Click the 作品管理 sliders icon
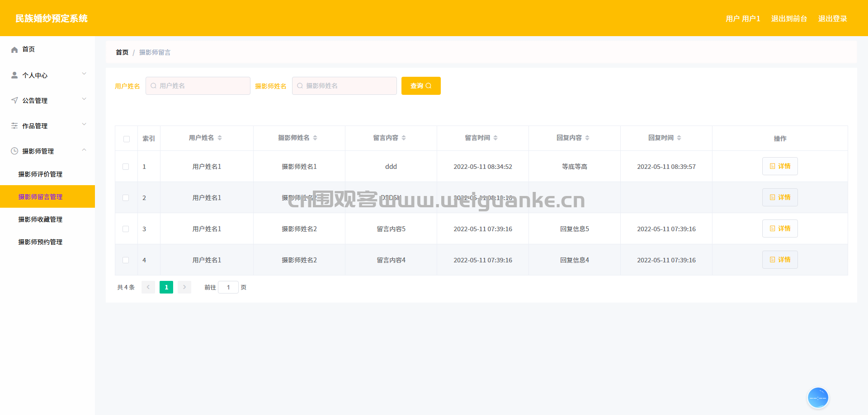Viewport: 868px width, 415px height. click(14, 126)
